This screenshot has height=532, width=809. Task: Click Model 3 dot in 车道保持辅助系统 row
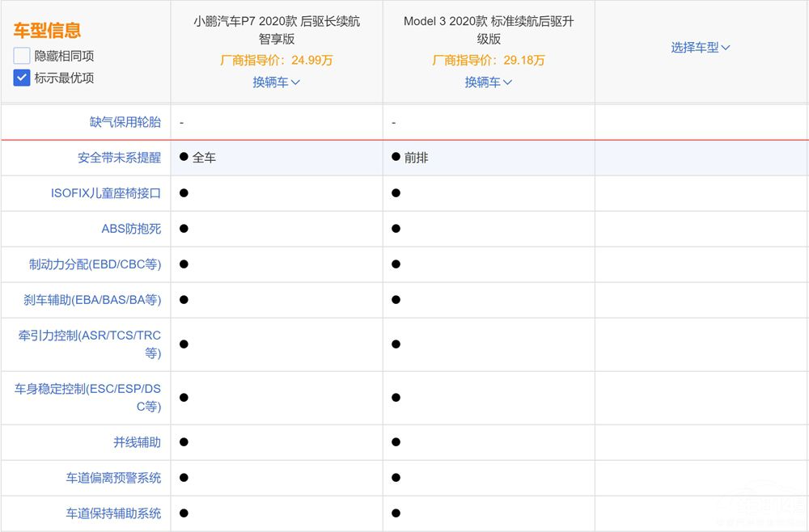pos(396,513)
